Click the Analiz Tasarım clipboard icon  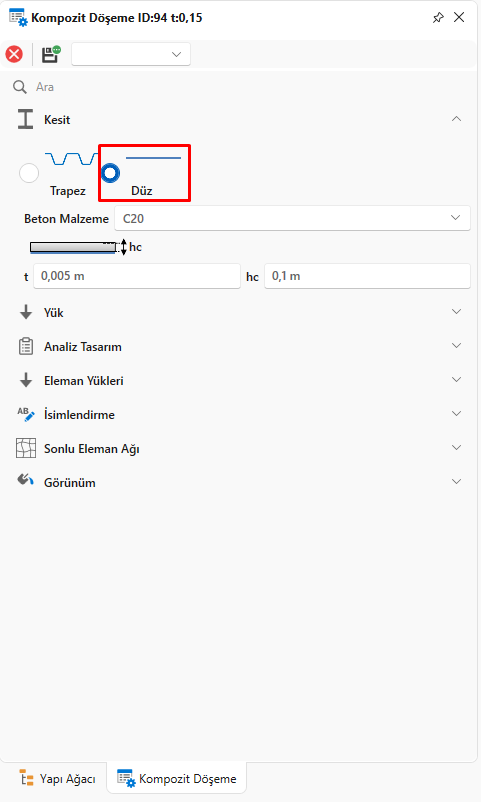click(26, 346)
